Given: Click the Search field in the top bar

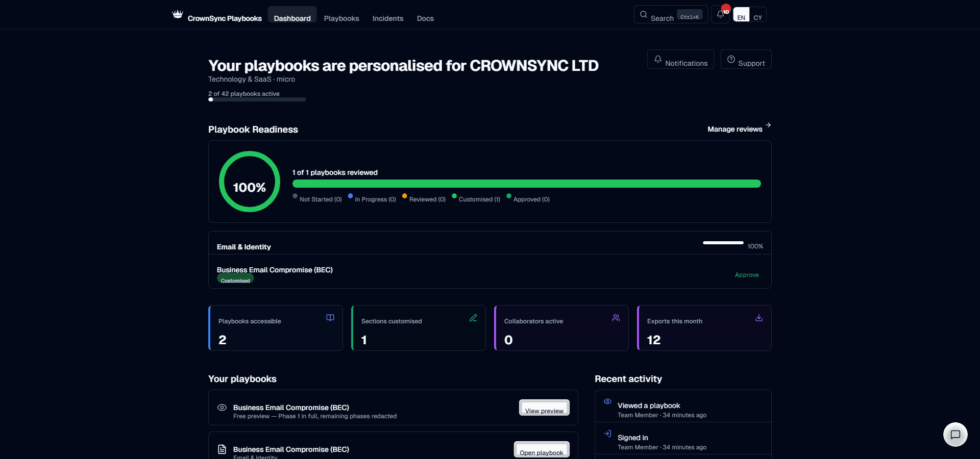Looking at the screenshot, I should click(x=671, y=14).
